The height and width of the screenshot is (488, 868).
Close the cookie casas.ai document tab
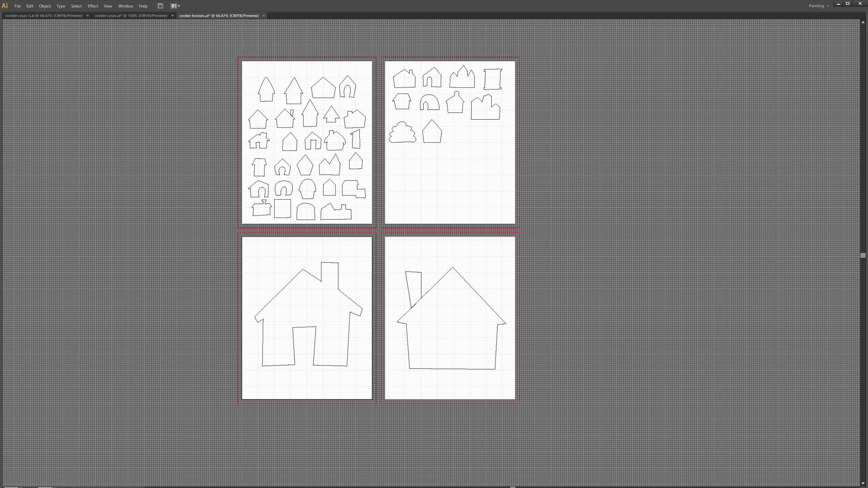[x=172, y=16]
